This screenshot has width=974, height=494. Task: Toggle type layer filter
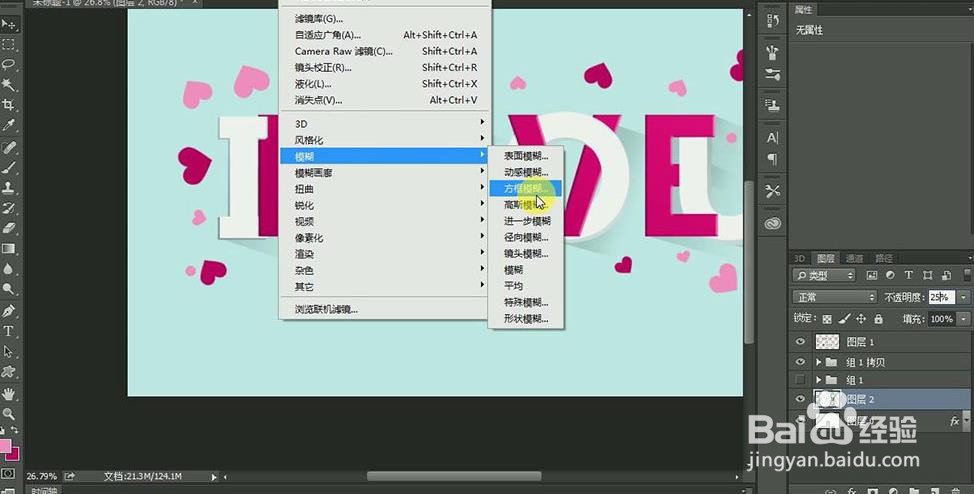(x=909, y=275)
